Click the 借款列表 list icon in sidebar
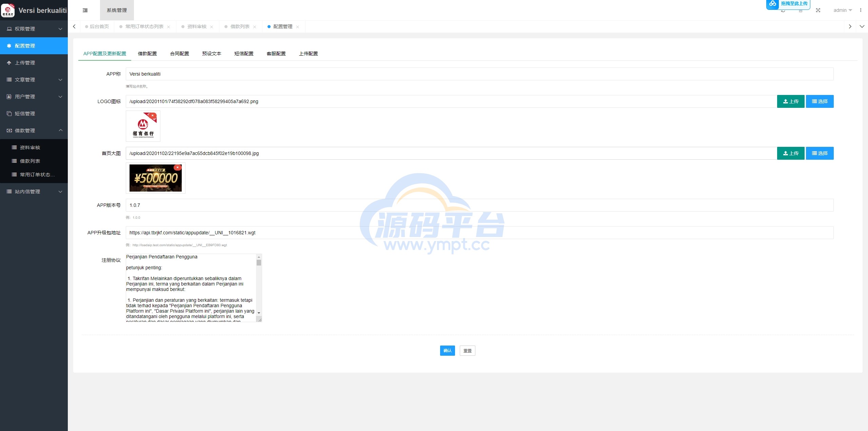Image resolution: width=868 pixels, height=431 pixels. point(14,161)
